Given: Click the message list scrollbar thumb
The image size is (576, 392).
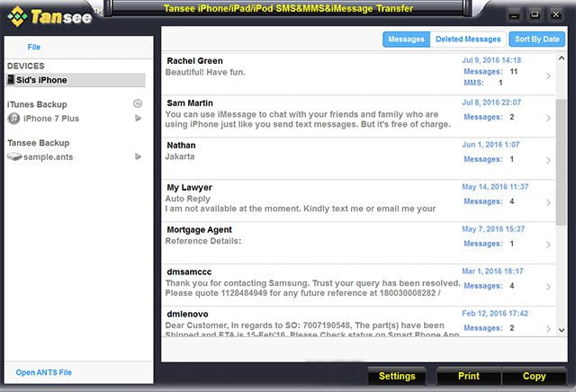Looking at the screenshot, I should pos(561,162).
